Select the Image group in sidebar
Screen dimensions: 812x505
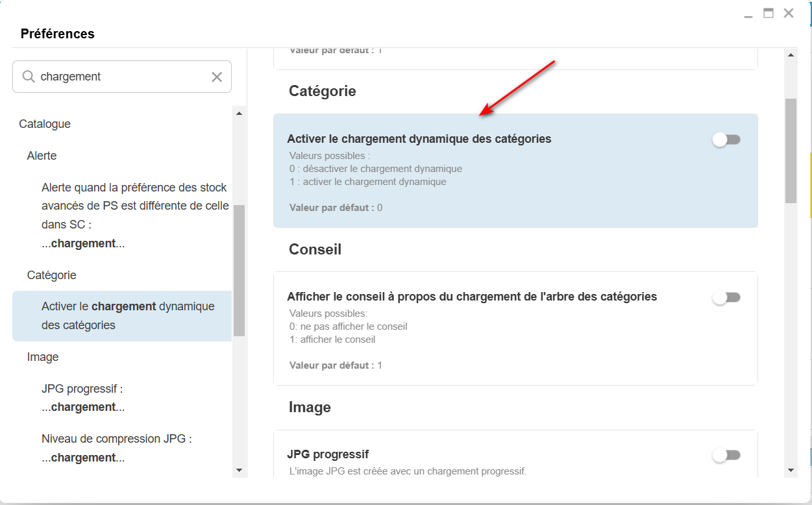pos(43,357)
